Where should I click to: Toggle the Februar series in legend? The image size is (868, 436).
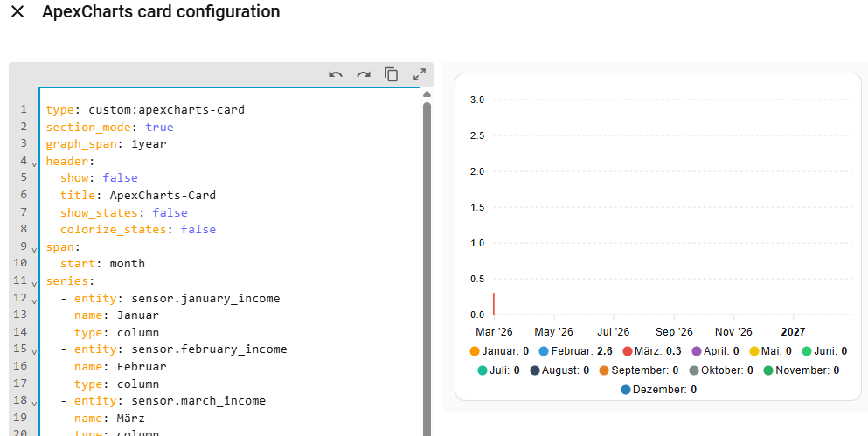pyautogui.click(x=575, y=351)
